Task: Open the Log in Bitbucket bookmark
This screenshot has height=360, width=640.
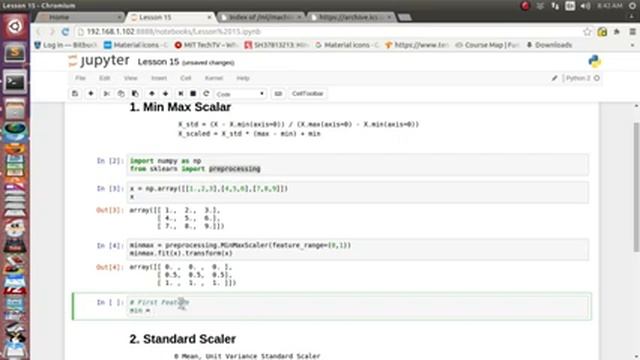Action: pyautogui.click(x=65, y=45)
